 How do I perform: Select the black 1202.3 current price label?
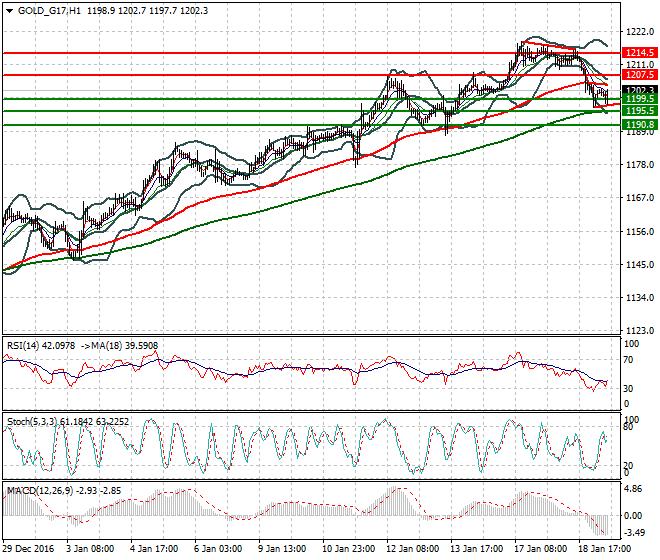(640, 90)
